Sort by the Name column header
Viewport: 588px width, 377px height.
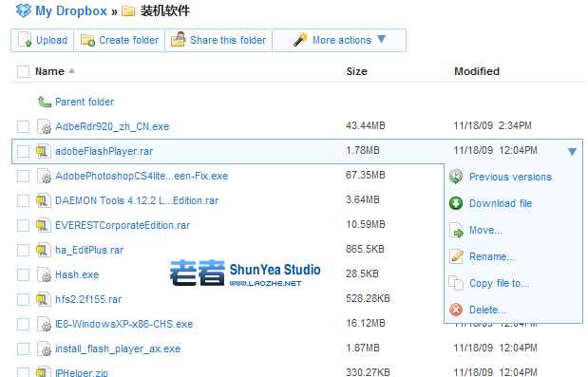pyautogui.click(x=49, y=71)
